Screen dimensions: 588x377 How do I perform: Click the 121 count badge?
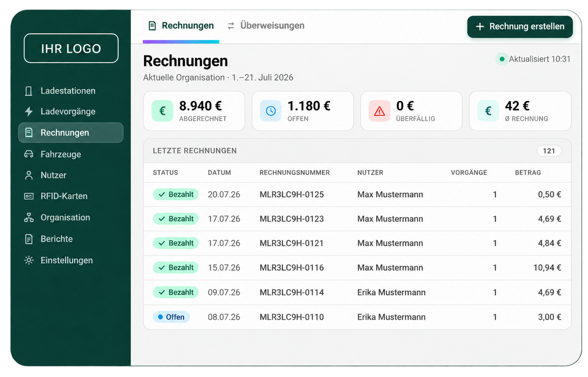[x=549, y=151]
